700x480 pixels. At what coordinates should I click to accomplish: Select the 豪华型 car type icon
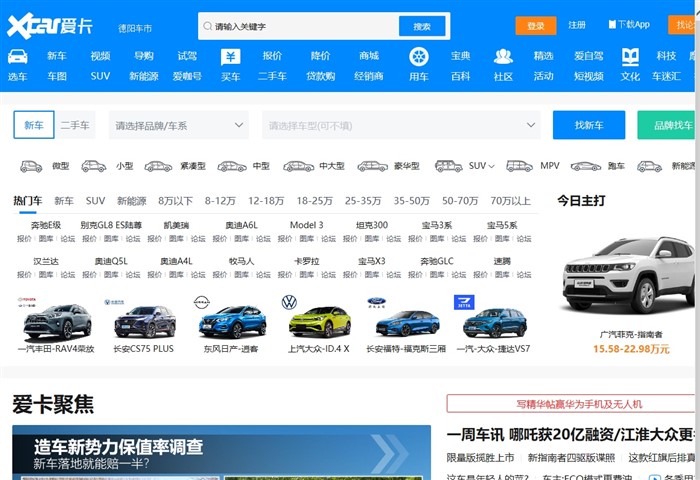[x=372, y=167]
